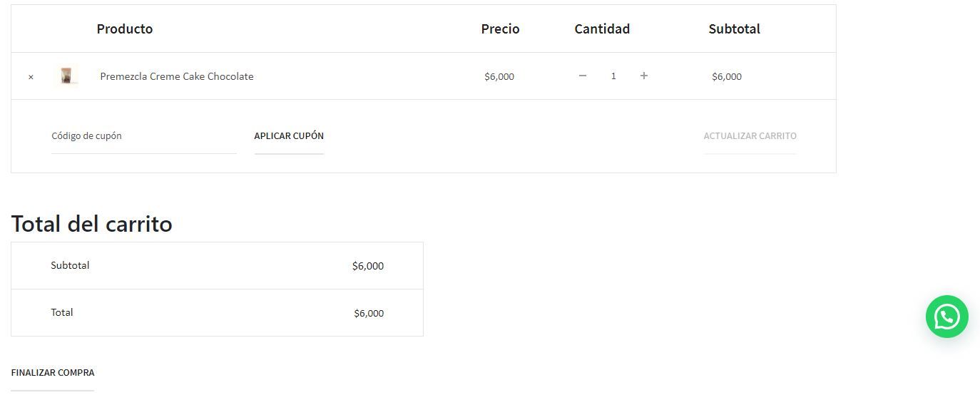
Task: Remove Premezcla Creme Cake Chocolate from cart
Action: click(x=31, y=77)
